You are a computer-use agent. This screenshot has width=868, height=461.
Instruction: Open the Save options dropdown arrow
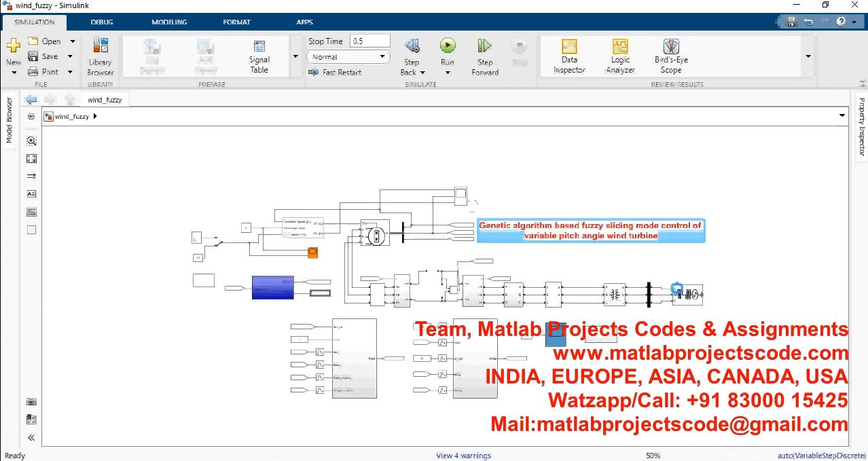(70, 56)
